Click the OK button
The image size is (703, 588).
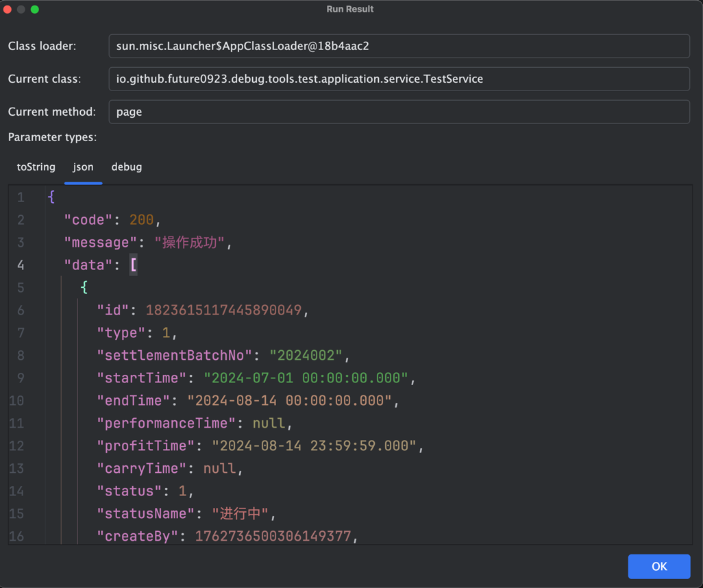point(659,567)
